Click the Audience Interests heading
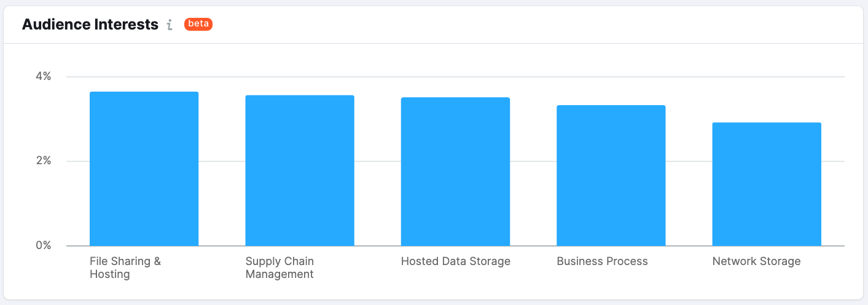 coord(90,25)
